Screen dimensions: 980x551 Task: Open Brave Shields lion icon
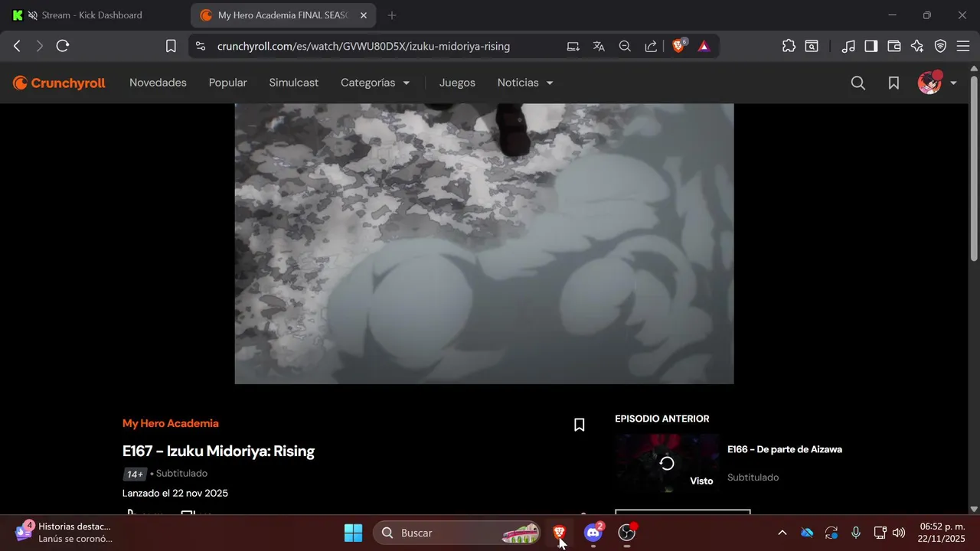[678, 46]
